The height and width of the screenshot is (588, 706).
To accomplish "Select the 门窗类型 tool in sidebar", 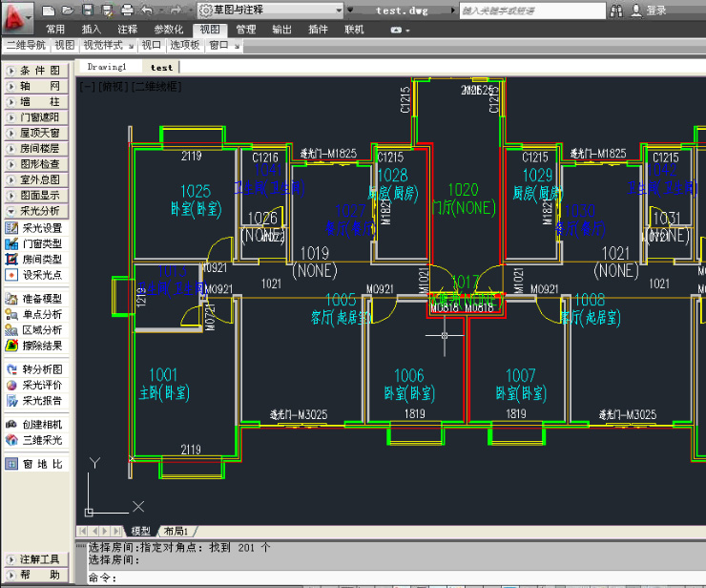I will (41, 243).
